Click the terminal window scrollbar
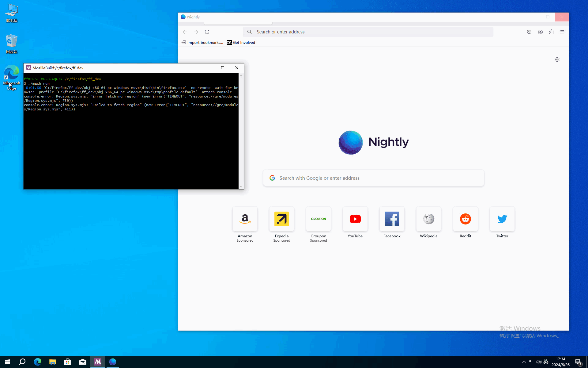 point(241,131)
